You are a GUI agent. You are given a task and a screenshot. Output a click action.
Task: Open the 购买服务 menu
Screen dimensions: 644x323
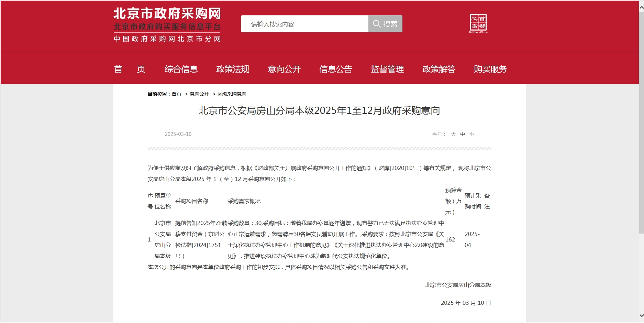click(490, 69)
